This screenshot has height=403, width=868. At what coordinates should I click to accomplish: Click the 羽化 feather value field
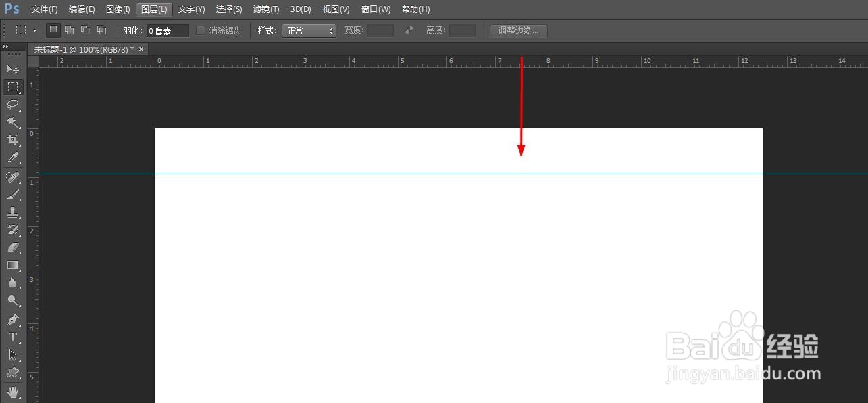168,30
